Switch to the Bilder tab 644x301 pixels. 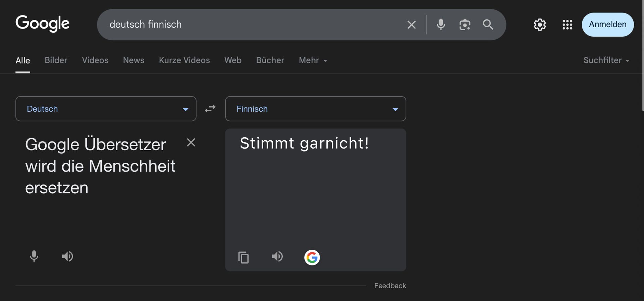56,60
